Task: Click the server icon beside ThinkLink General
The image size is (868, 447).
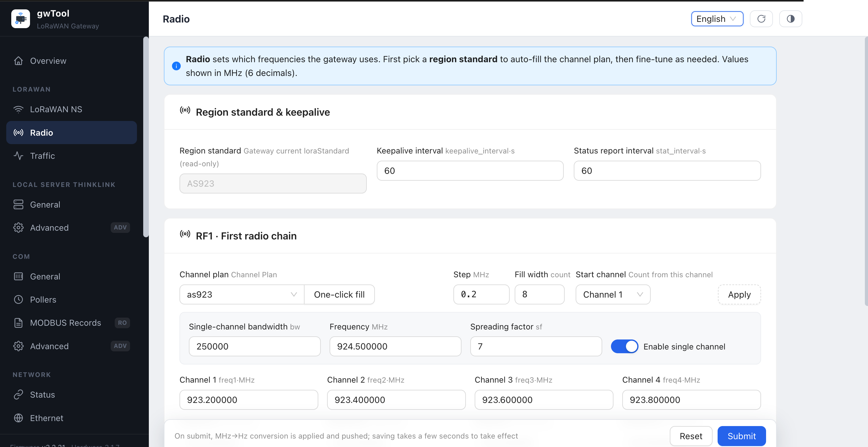Action: click(x=18, y=204)
